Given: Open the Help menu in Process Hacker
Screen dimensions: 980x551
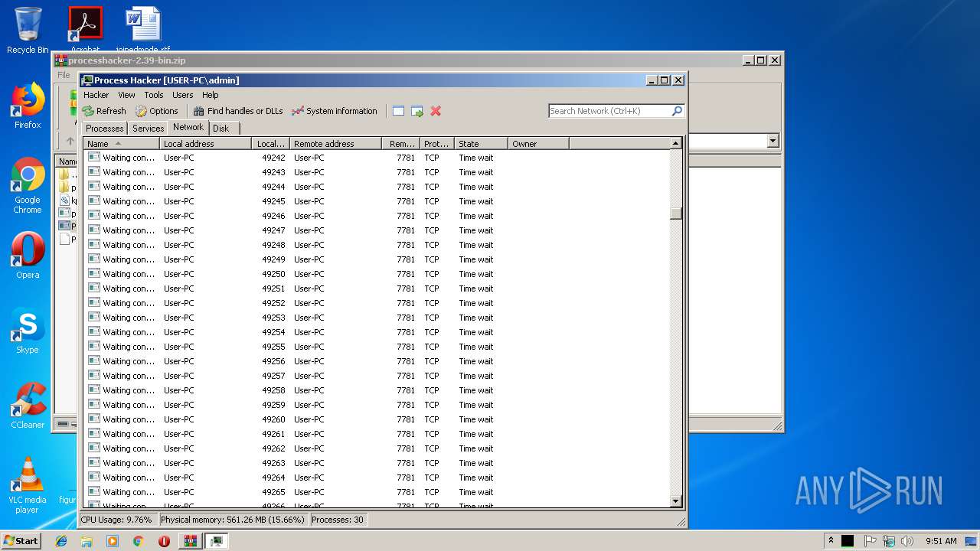Looking at the screenshot, I should [x=210, y=95].
